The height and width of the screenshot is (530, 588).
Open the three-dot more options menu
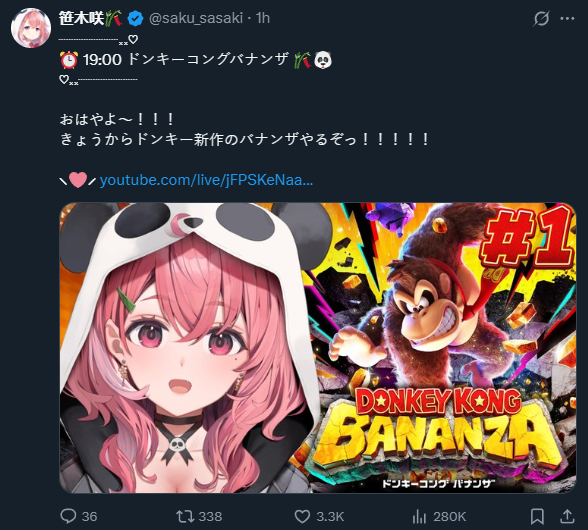point(567,18)
